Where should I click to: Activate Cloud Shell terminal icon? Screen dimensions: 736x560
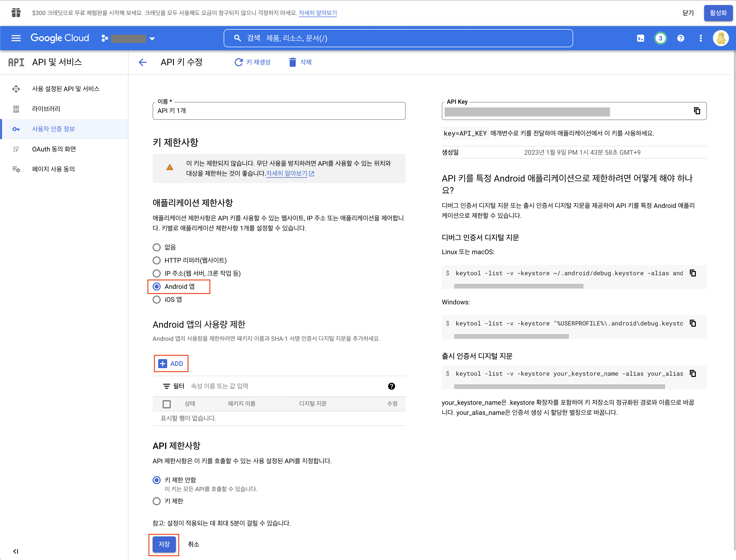point(640,38)
